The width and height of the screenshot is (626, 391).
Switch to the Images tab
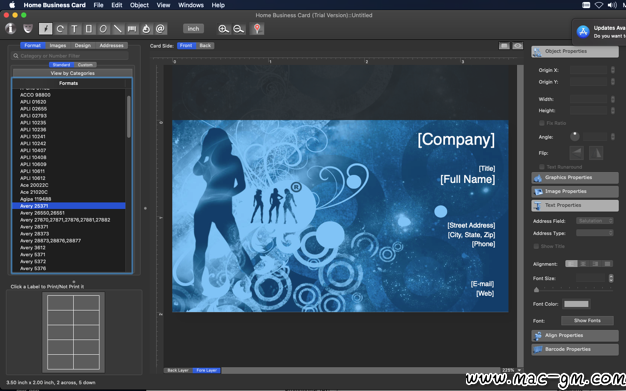pos(58,46)
